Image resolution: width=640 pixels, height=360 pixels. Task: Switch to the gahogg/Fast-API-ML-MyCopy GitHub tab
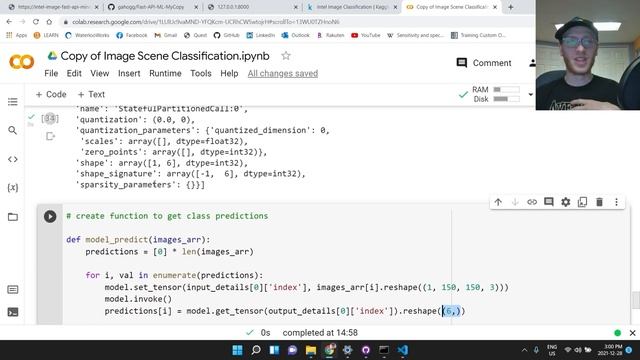pyautogui.click(x=152, y=7)
